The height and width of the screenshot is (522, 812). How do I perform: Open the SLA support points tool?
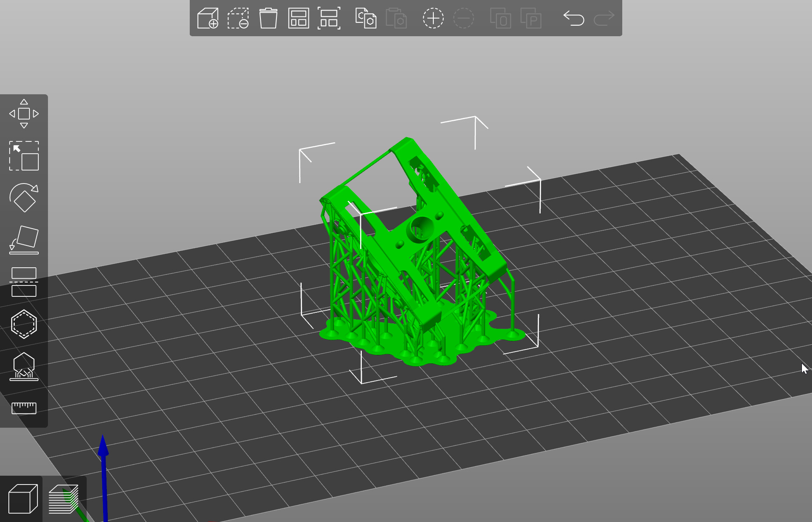coord(24,366)
